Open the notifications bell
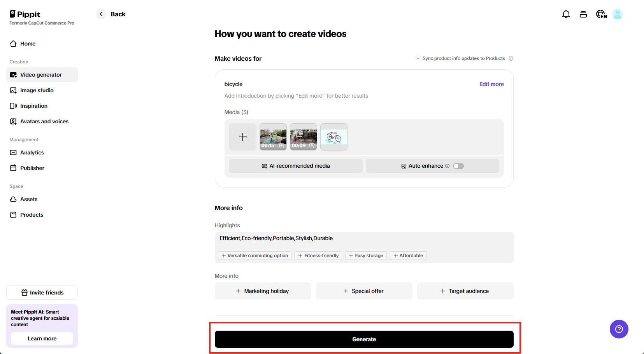Viewport: 644px width, 354px height. pyautogui.click(x=566, y=14)
